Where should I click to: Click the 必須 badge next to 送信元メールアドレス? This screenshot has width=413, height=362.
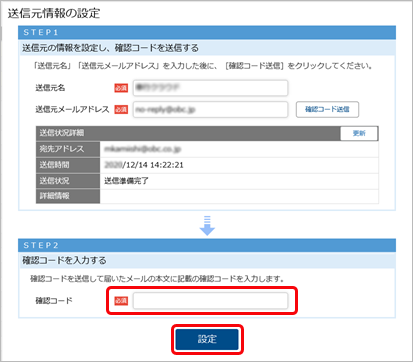[121, 109]
